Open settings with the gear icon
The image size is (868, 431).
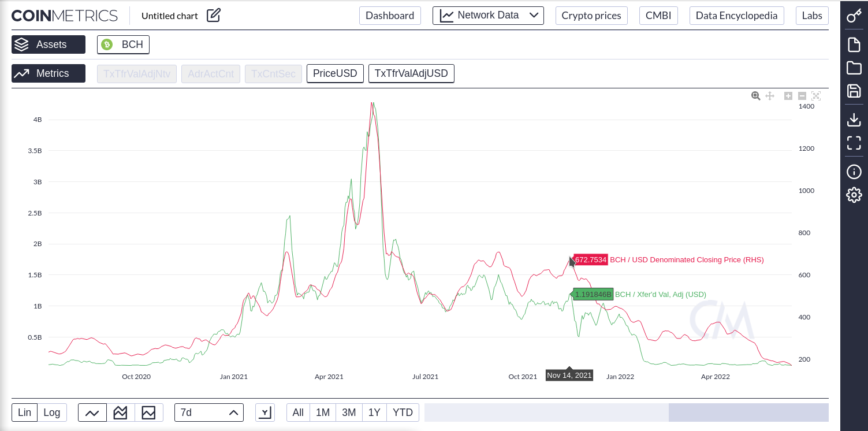coord(854,195)
